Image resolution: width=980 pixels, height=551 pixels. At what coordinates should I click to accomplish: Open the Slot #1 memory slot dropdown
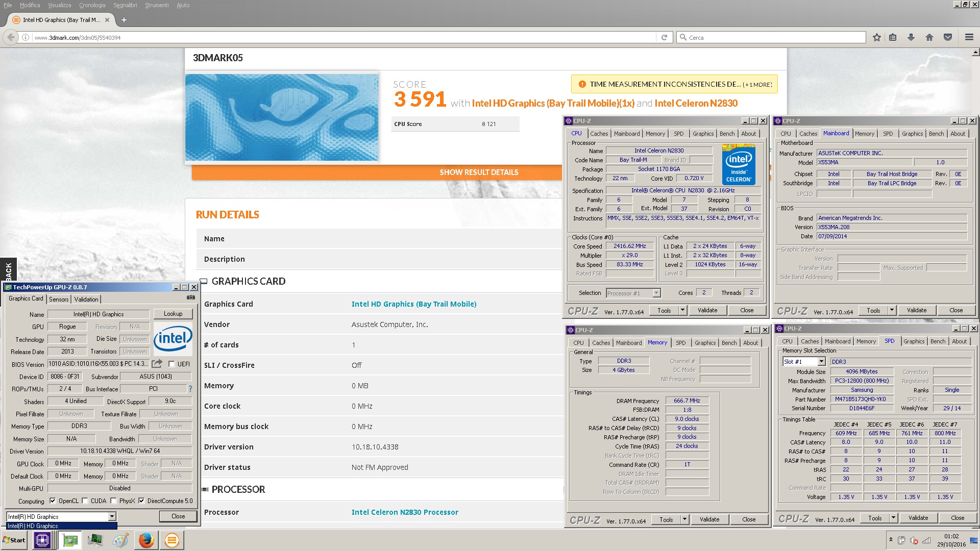821,361
